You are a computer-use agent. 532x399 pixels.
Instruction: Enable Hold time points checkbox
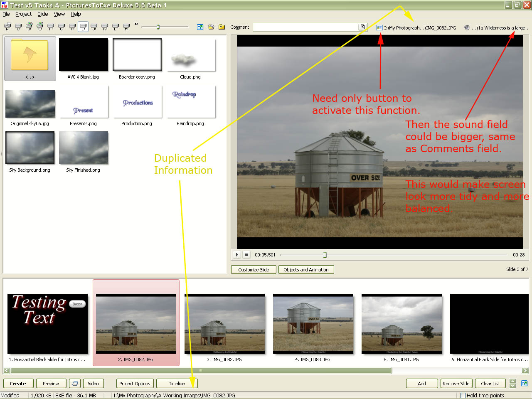(463, 396)
